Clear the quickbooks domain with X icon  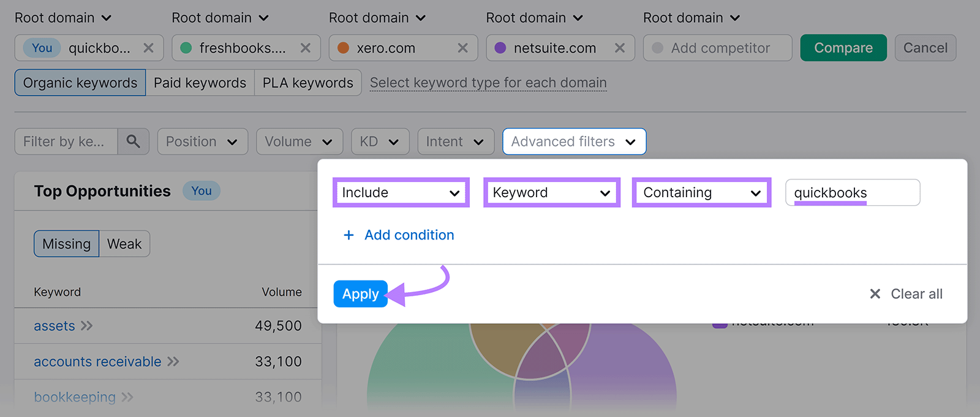pyautogui.click(x=148, y=48)
